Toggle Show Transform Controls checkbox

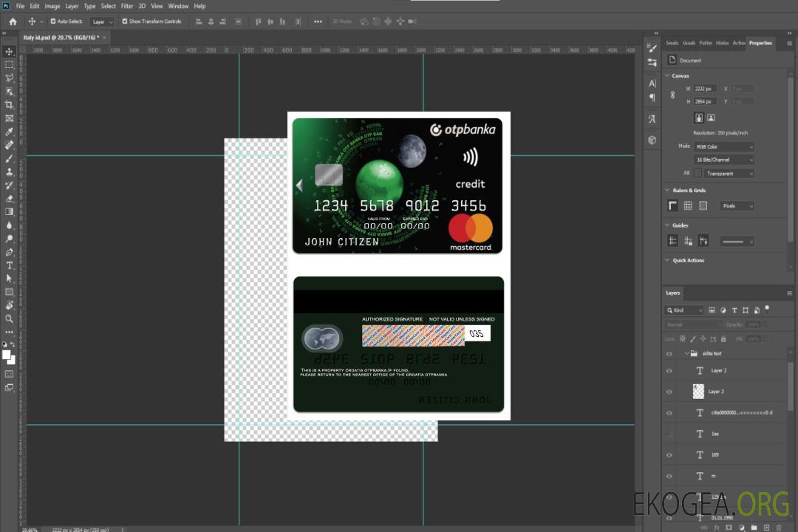click(125, 21)
